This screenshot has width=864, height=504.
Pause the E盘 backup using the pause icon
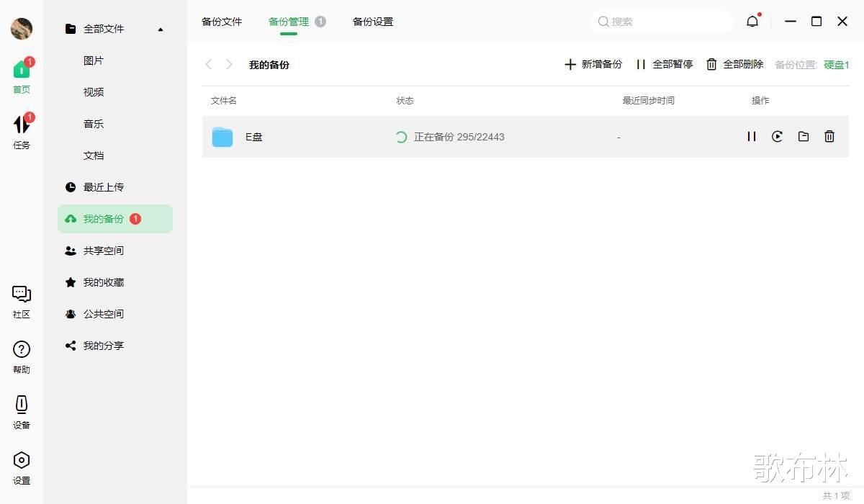pos(751,136)
